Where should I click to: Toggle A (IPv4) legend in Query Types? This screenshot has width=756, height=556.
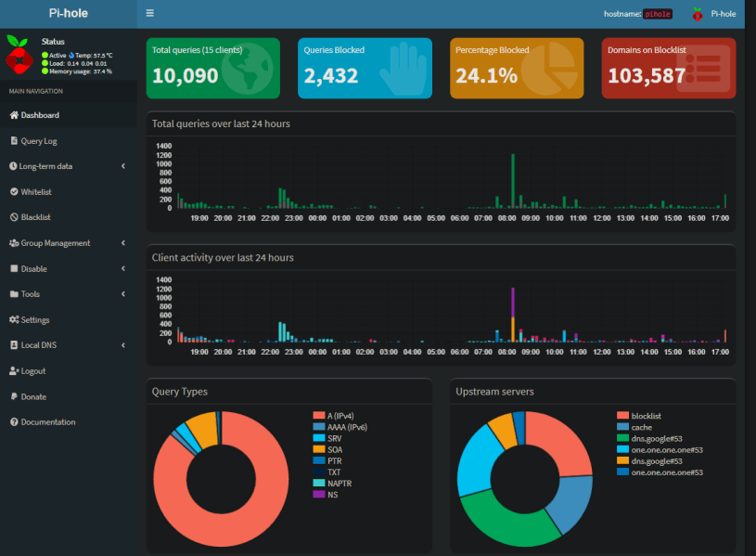click(x=339, y=415)
